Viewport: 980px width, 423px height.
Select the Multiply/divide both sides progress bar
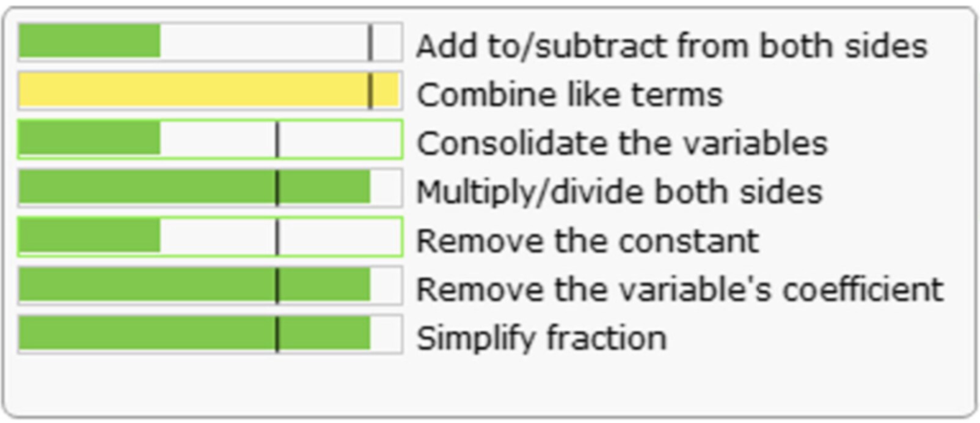click(x=210, y=188)
